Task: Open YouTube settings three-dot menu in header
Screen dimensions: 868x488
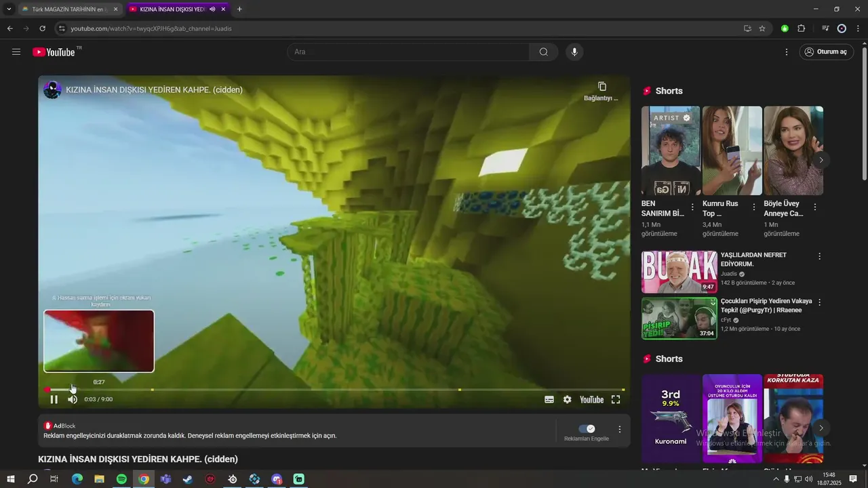Action: (787, 52)
